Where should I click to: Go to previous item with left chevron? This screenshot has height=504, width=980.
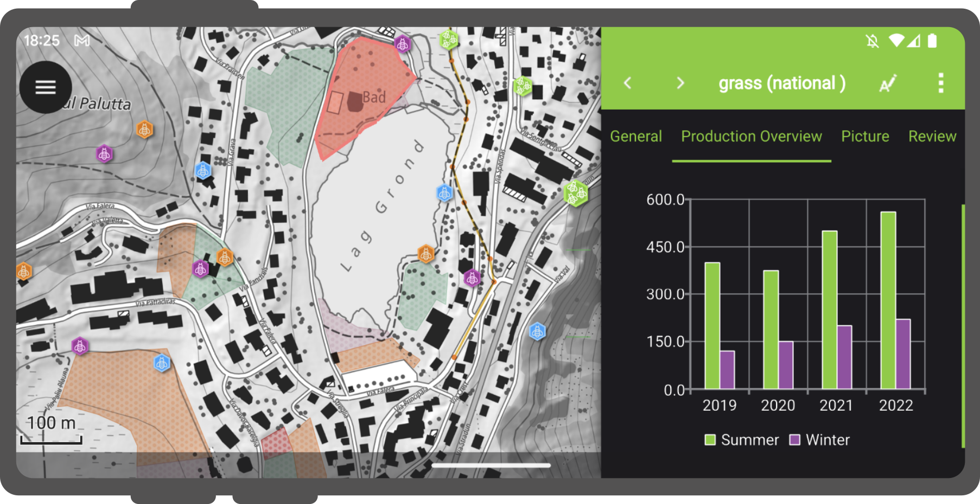coord(628,83)
